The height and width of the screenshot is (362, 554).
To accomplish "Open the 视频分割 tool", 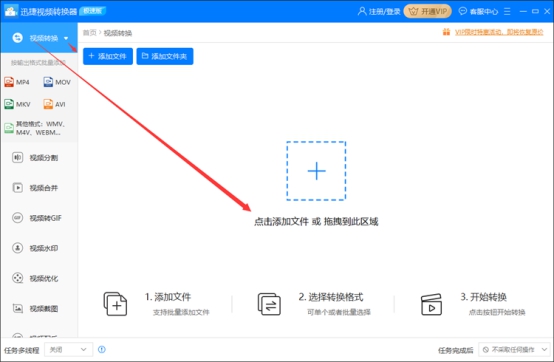I will [x=39, y=158].
